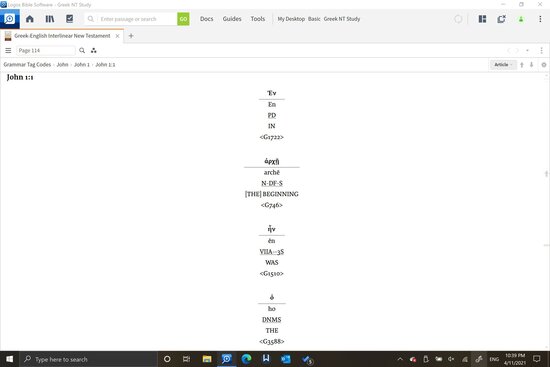This screenshot has height=367, width=550.
Task: Open the visual filters three-dots icon
Action: pos(93,51)
